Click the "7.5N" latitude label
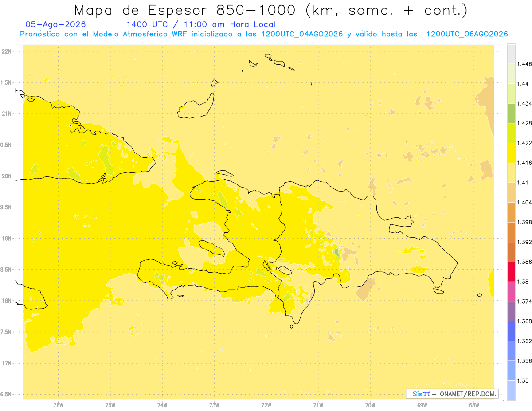This screenshot has height=411, width=532. pyautogui.click(x=7, y=332)
